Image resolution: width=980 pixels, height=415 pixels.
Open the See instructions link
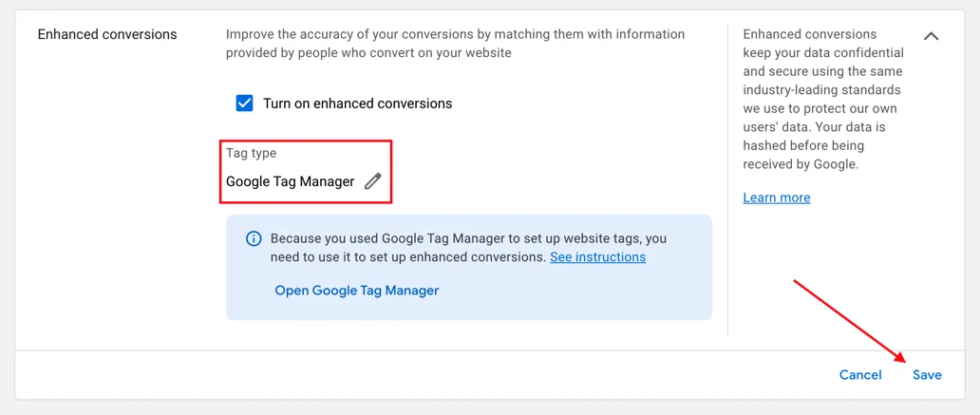597,257
